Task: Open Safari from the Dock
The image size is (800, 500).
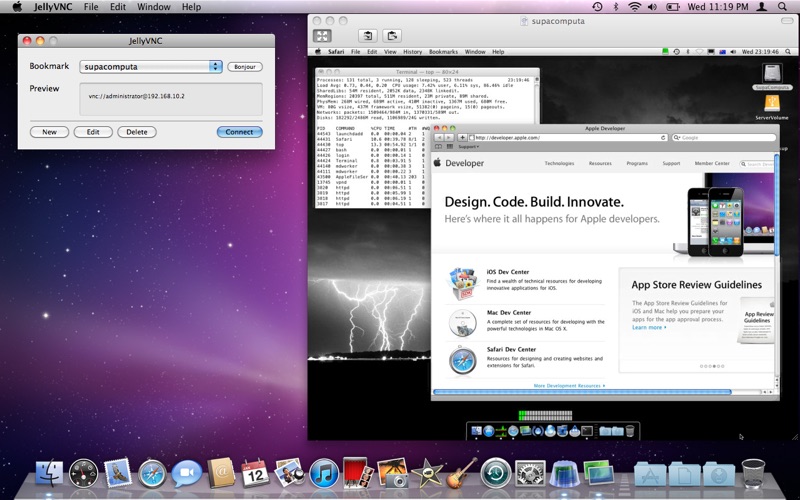Action: pos(152,473)
